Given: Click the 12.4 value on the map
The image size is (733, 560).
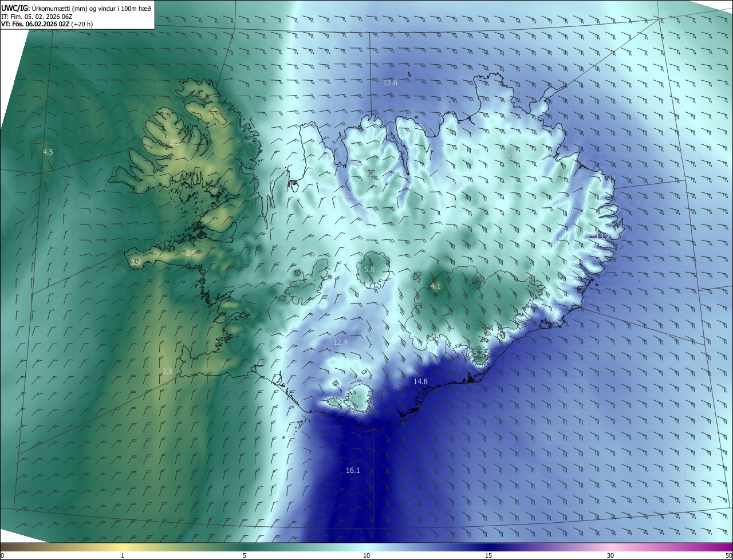Looking at the screenshot, I should [340, 342].
